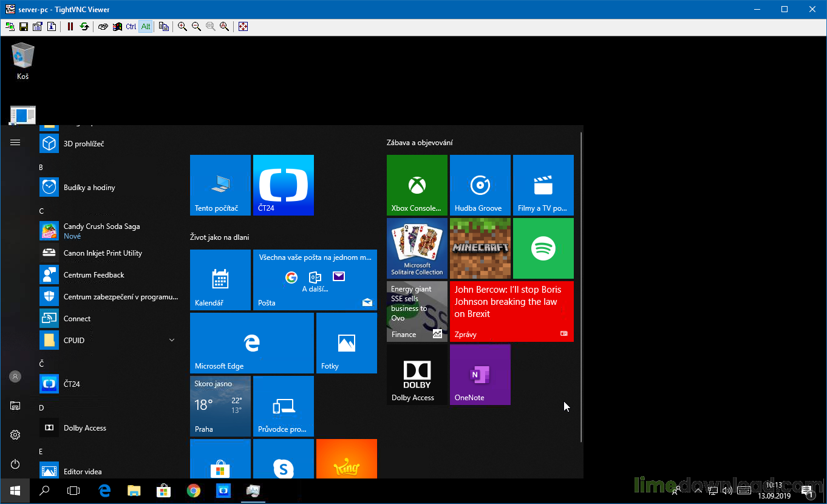
Task: Pause the remote session with the red bars
Action: [70, 27]
